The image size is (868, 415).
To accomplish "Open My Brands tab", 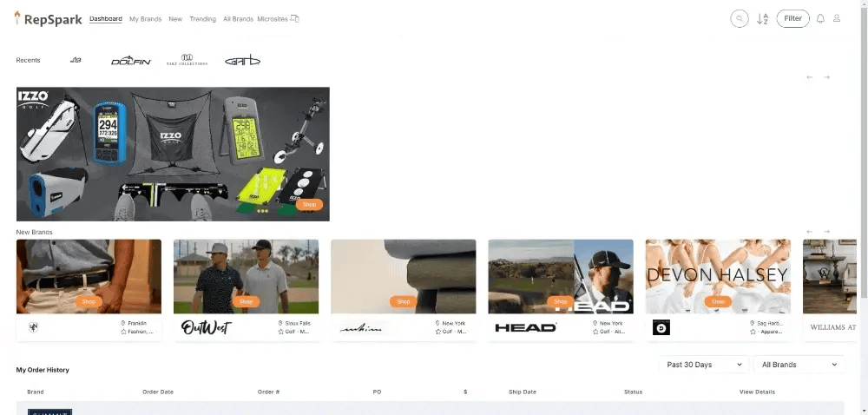I will pyautogui.click(x=146, y=19).
